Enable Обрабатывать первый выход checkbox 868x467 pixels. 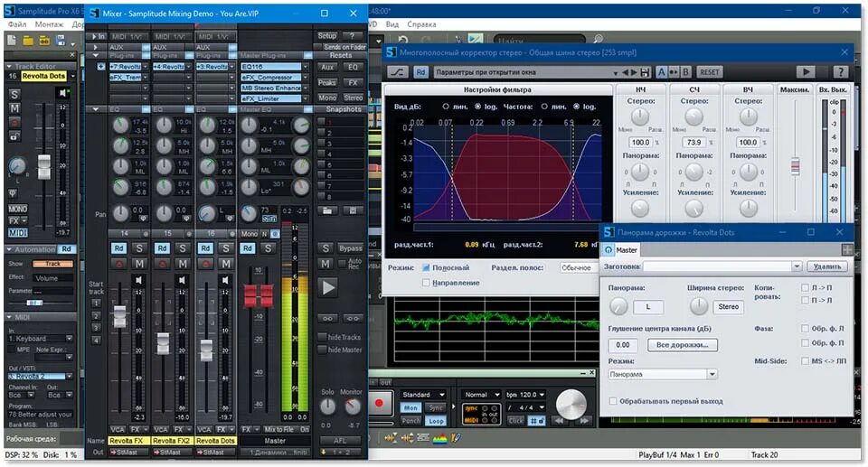[613, 401]
